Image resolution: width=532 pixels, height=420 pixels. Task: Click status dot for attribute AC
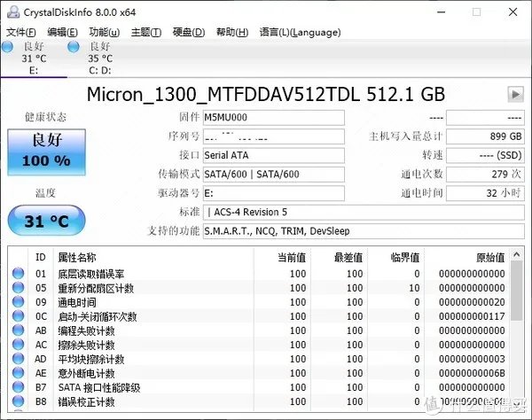coord(18,345)
